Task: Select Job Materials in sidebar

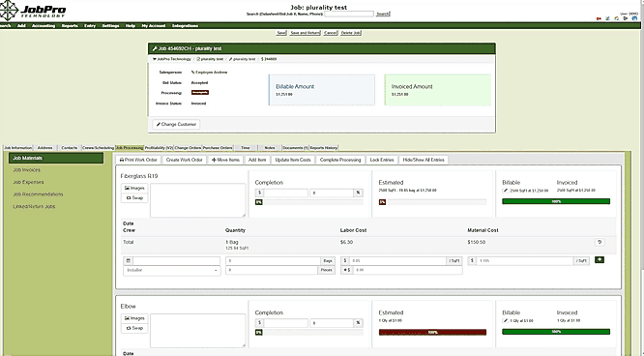Action: point(56,158)
